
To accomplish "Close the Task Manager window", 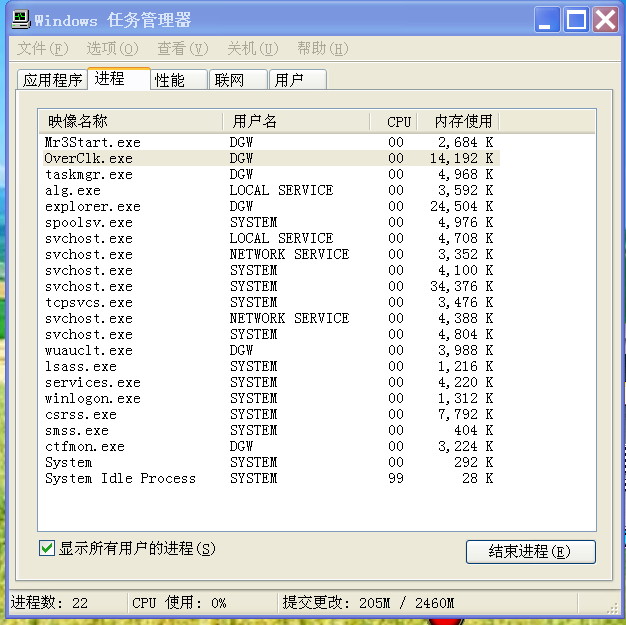I will 604,20.
